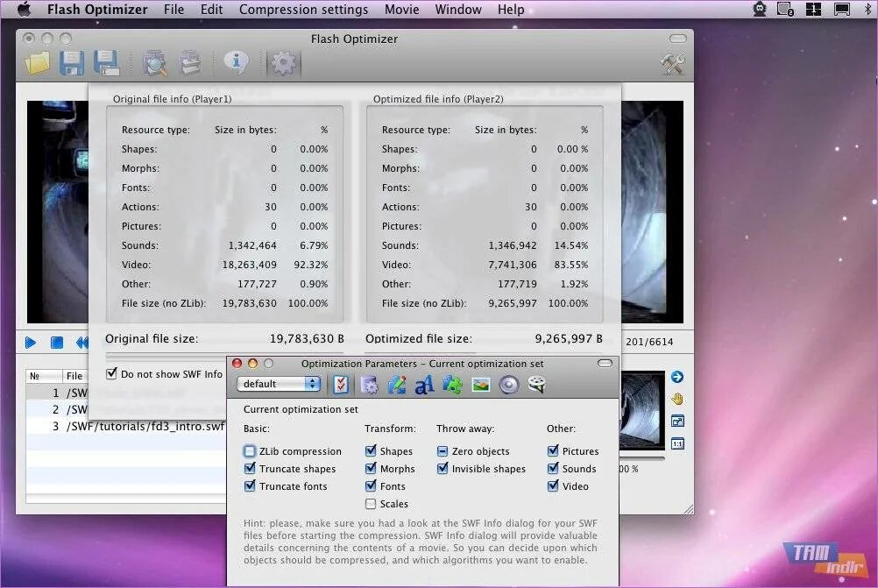Viewport: 878px width, 588px height.
Task: Click the Bluetooth menu bar icon
Action: [x=867, y=9]
